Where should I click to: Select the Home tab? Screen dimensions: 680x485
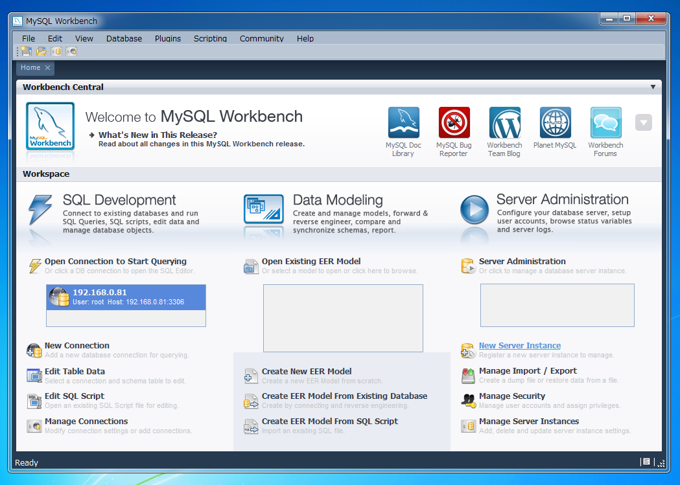[30, 68]
